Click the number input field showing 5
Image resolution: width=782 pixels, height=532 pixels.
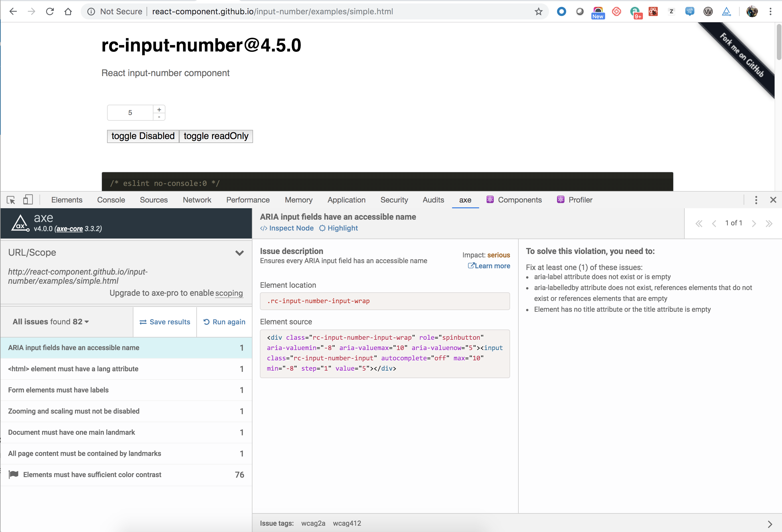(130, 113)
